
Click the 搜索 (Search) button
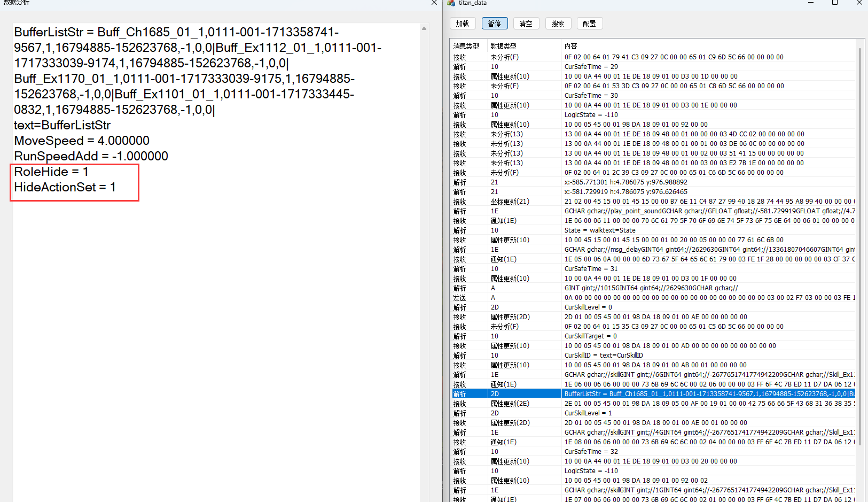pos(558,24)
